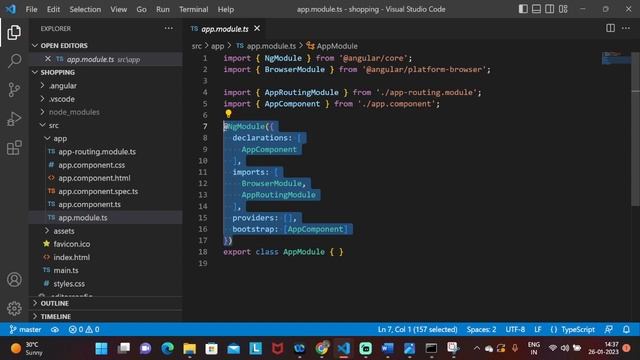
Task: Open app.component.css file
Action: coord(91,165)
